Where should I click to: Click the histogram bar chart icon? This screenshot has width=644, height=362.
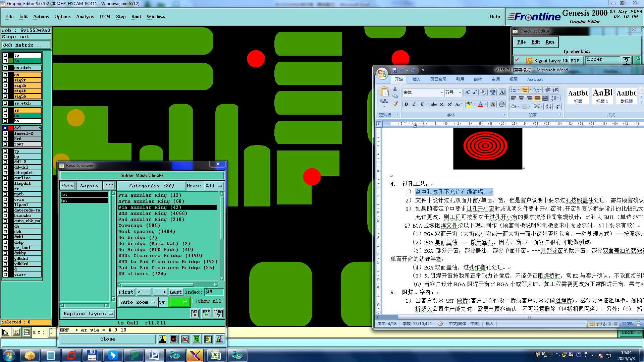[x=219, y=339]
